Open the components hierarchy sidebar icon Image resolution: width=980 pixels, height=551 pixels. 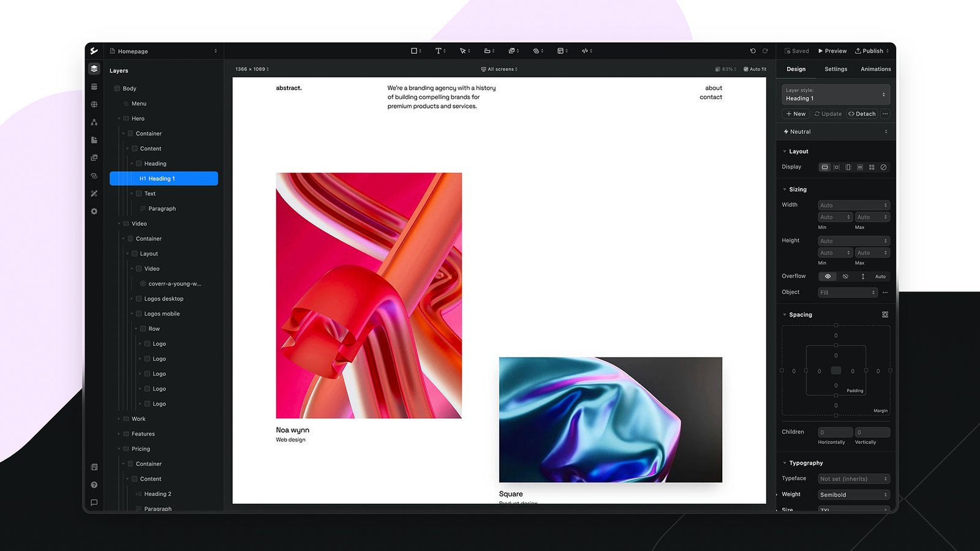point(94,122)
